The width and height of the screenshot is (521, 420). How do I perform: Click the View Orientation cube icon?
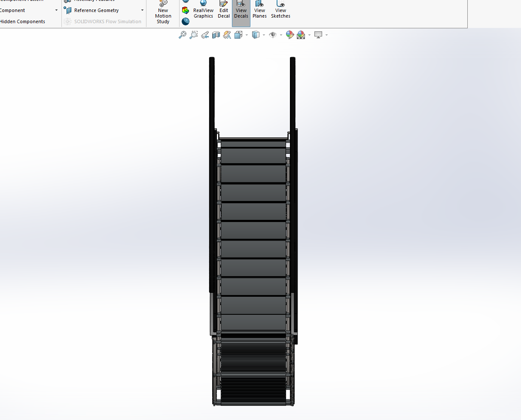coord(238,35)
